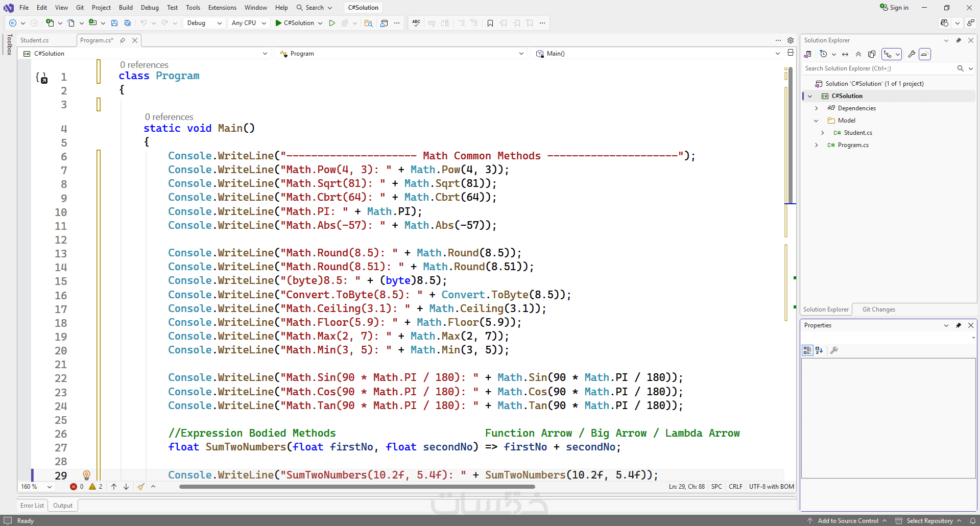This screenshot has width=980, height=526.
Task: Toggle Preview Selected Items in Solution Explorer
Action: pyautogui.click(x=925, y=54)
